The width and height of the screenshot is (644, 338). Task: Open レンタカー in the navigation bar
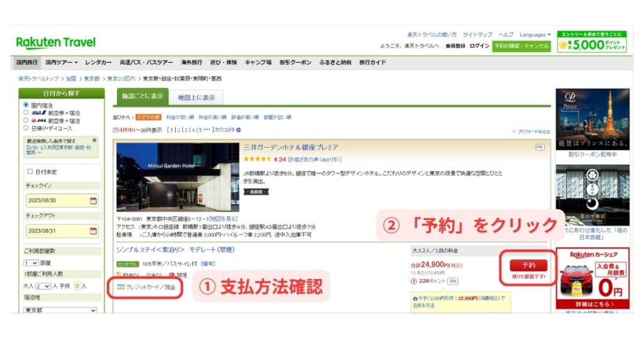pyautogui.click(x=99, y=62)
